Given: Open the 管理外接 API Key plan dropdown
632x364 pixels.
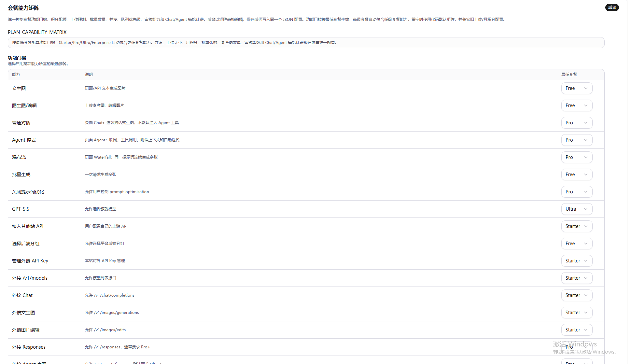Looking at the screenshot, I should (577, 261).
